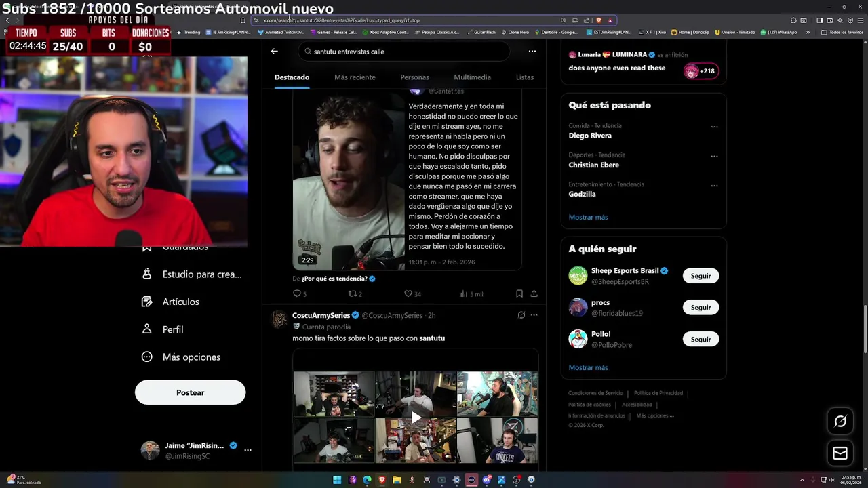Follow Pollo! account

(701, 339)
